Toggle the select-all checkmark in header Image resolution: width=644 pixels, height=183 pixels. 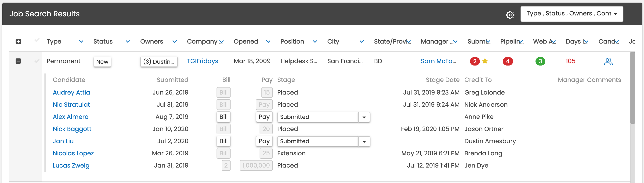click(x=37, y=40)
